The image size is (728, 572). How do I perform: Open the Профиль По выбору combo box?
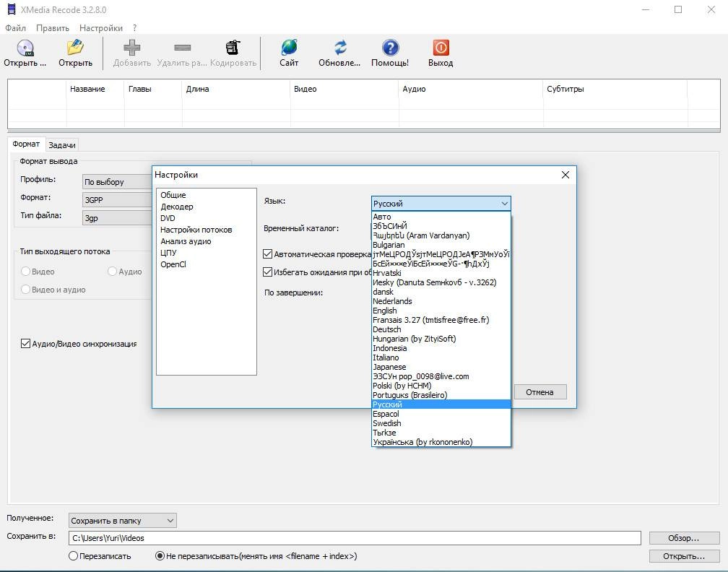point(117,181)
